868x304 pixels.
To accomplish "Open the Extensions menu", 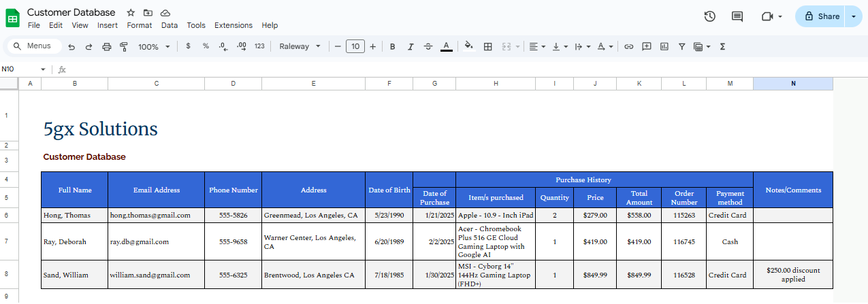I will [233, 25].
